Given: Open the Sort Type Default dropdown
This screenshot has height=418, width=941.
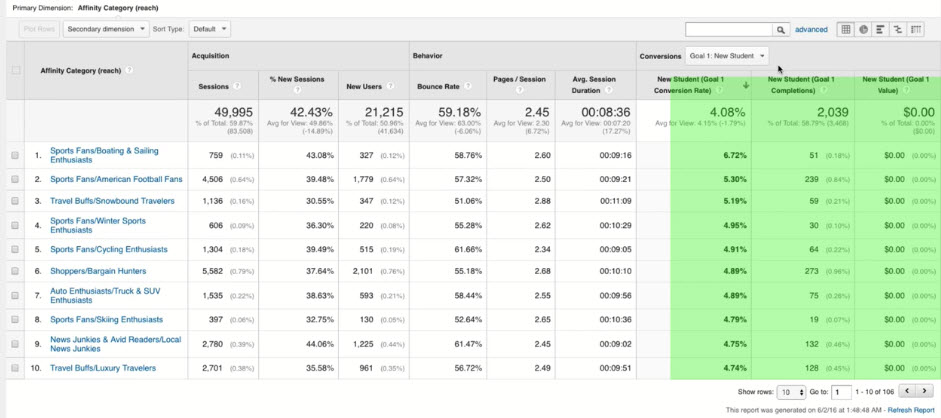Looking at the screenshot, I should point(209,29).
